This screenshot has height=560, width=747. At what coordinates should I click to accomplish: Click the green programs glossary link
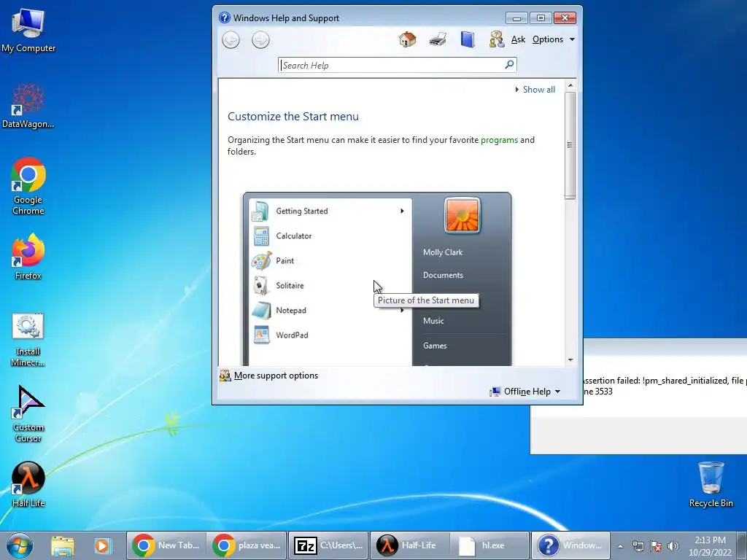point(499,140)
